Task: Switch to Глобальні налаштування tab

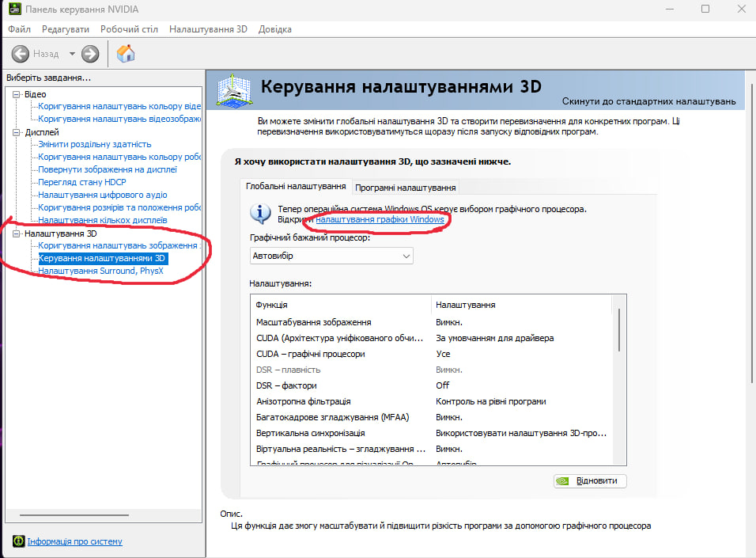Action: 296,186
